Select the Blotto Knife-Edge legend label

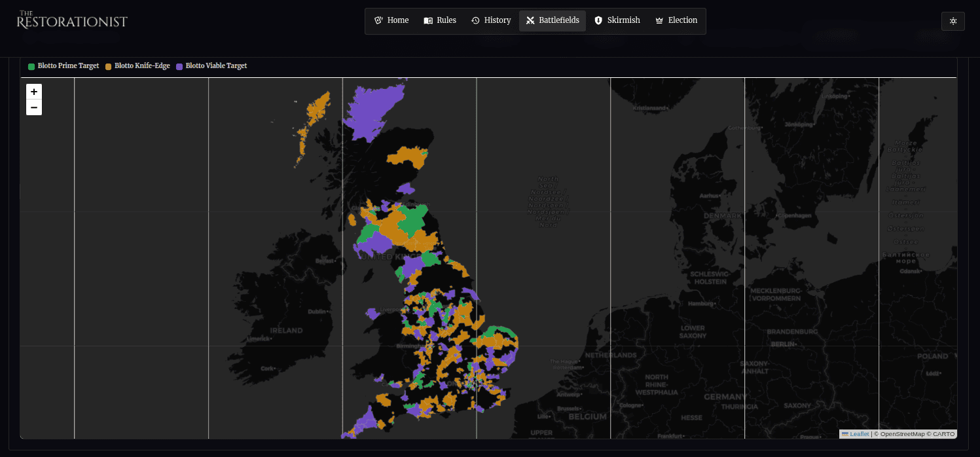pyautogui.click(x=142, y=66)
